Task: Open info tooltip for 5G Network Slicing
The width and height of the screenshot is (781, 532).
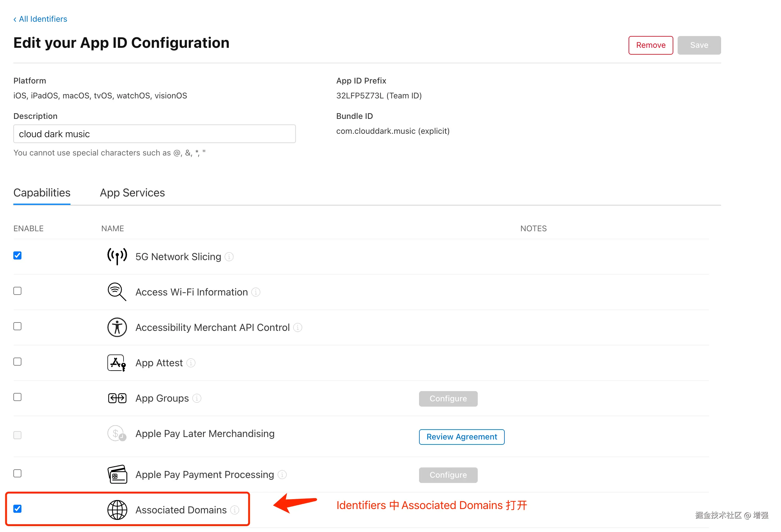Action: 229,257
